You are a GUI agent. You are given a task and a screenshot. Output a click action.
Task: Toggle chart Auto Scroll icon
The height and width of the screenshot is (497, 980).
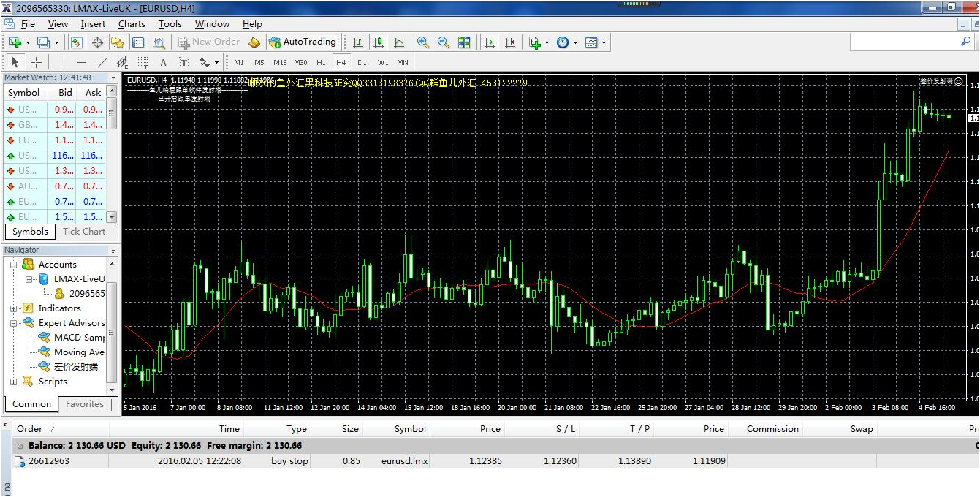point(489,42)
